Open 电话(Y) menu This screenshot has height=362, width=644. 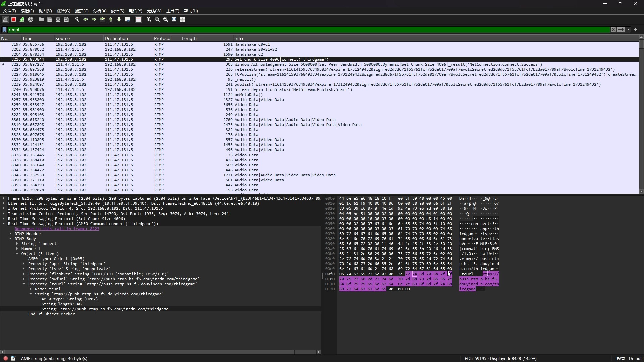click(136, 11)
